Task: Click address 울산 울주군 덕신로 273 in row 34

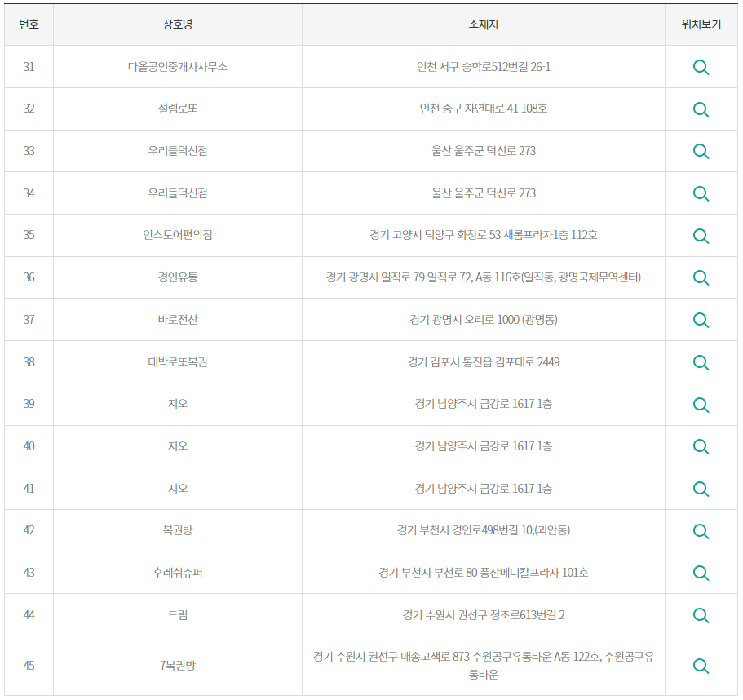Action: (484, 193)
